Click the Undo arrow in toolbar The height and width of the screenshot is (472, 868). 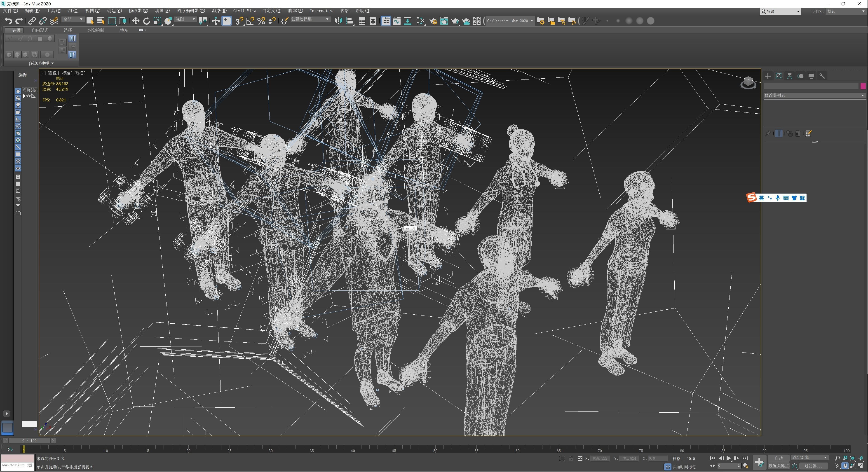point(8,21)
